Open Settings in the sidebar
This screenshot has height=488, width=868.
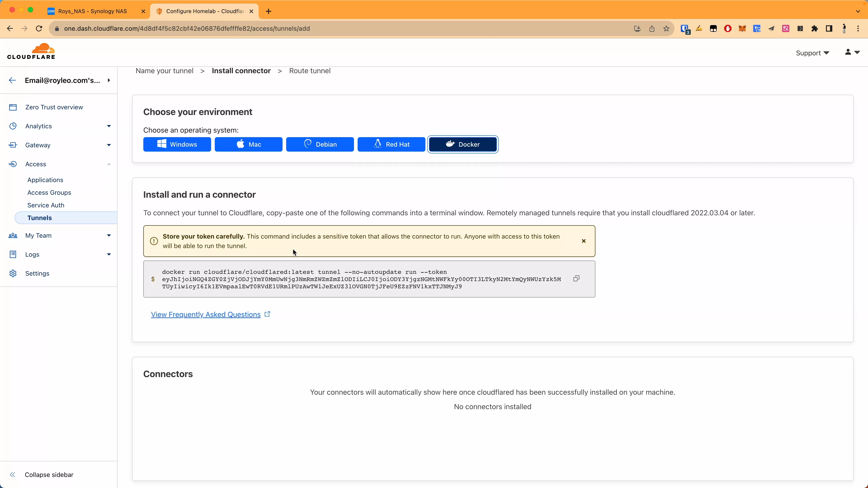pos(37,273)
